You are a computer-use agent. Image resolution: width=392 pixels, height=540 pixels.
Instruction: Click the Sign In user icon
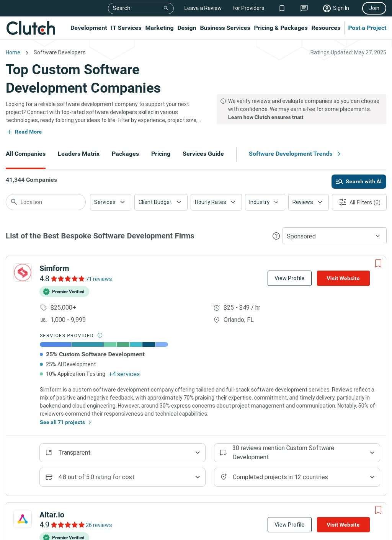coord(327,8)
